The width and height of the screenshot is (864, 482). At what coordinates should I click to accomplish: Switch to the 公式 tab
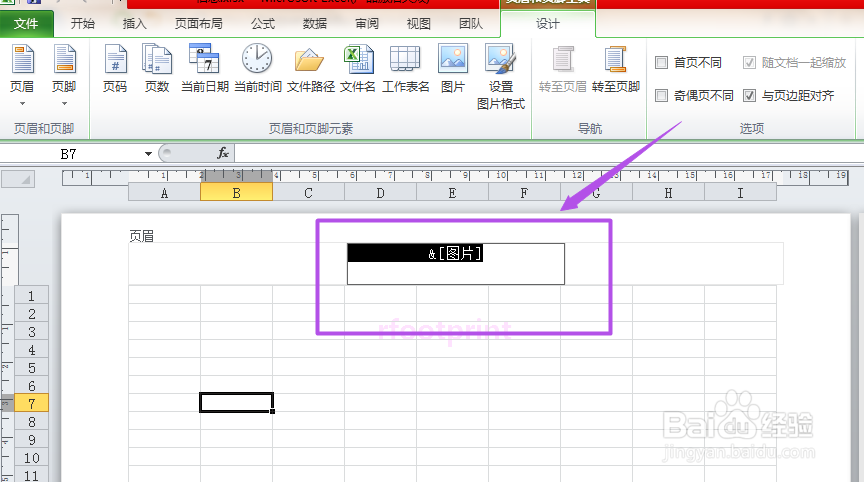[263, 24]
